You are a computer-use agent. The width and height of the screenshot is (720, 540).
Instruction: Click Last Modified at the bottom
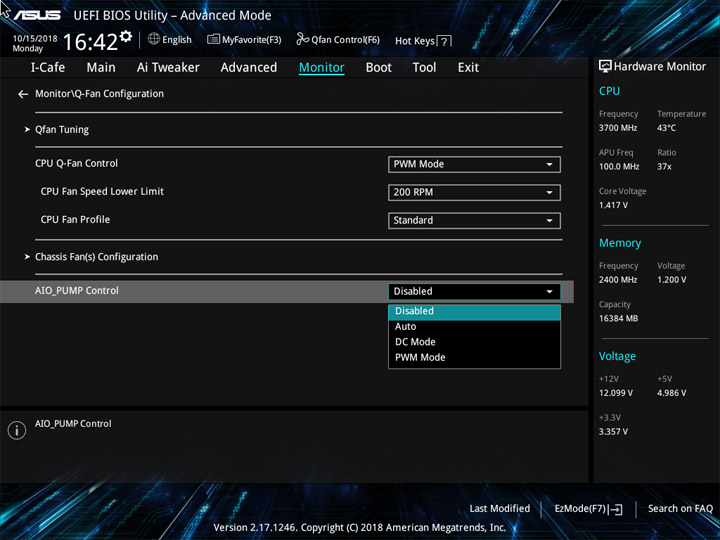pyautogui.click(x=500, y=509)
